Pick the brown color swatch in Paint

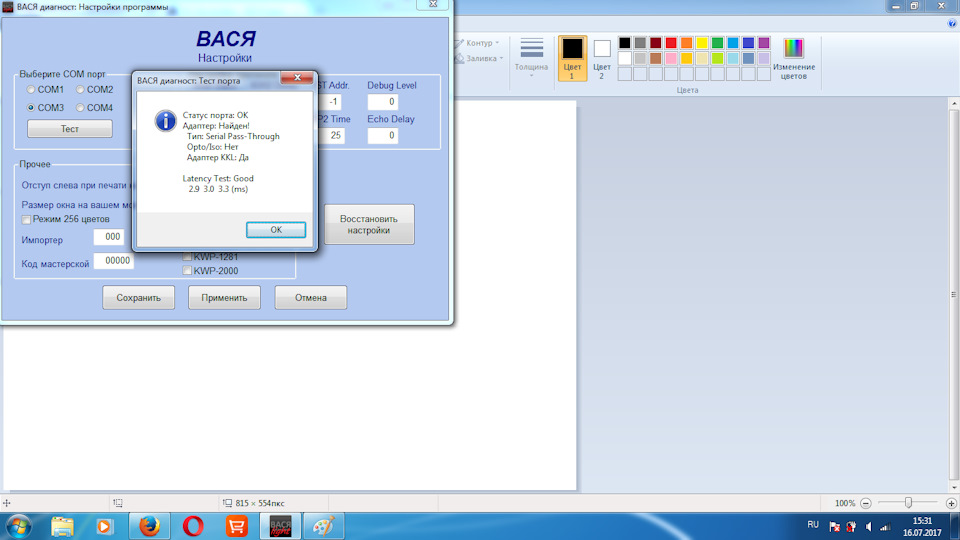click(x=656, y=58)
